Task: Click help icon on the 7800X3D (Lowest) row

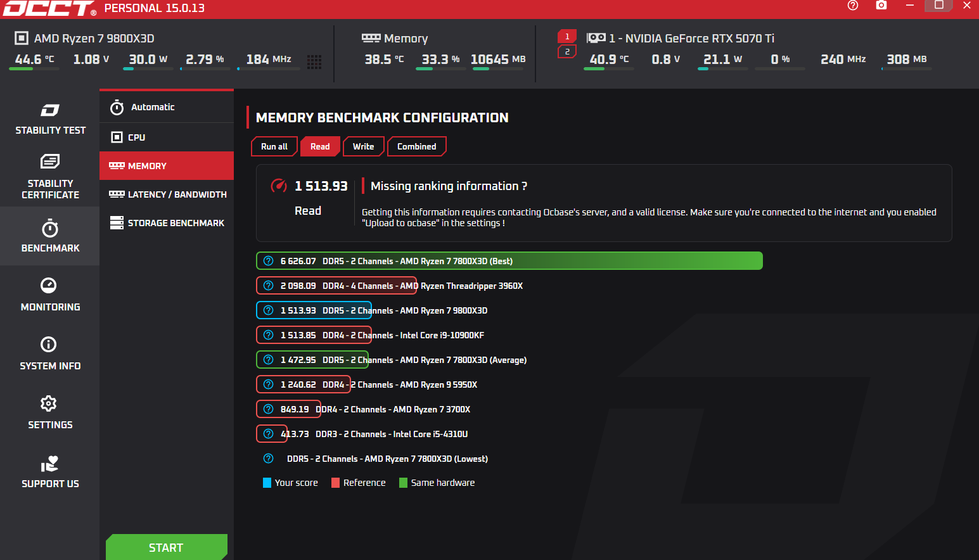Action: pyautogui.click(x=269, y=459)
